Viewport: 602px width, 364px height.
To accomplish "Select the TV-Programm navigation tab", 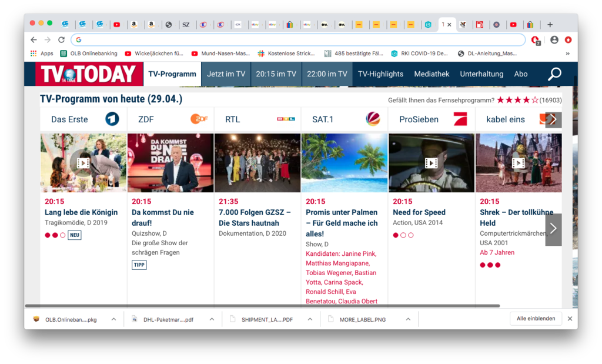I will 172,74.
